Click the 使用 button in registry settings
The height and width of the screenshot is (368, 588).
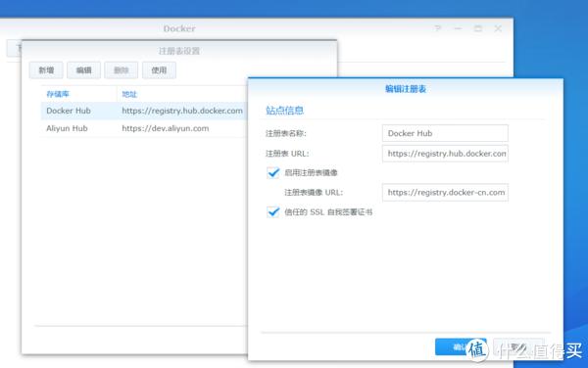tap(159, 70)
